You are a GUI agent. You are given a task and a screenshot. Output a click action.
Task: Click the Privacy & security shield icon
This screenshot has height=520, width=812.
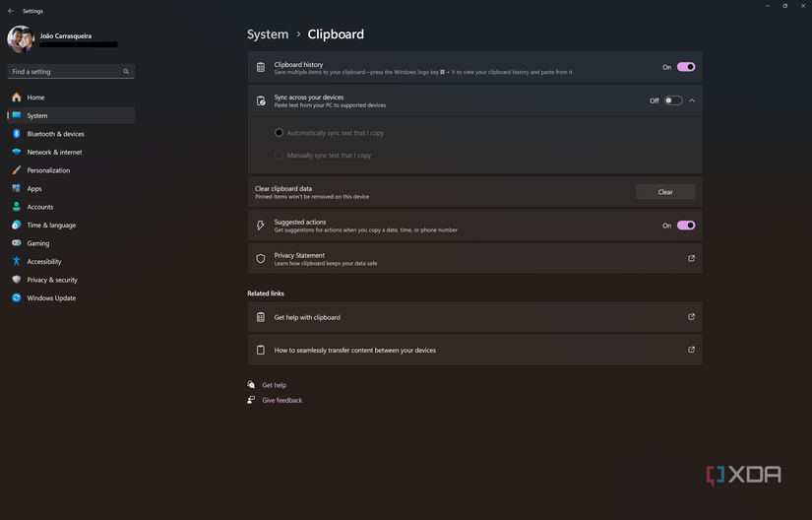tap(17, 280)
